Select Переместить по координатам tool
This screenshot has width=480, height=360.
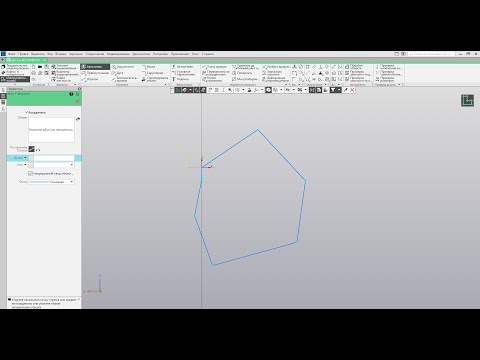[x=216, y=73]
